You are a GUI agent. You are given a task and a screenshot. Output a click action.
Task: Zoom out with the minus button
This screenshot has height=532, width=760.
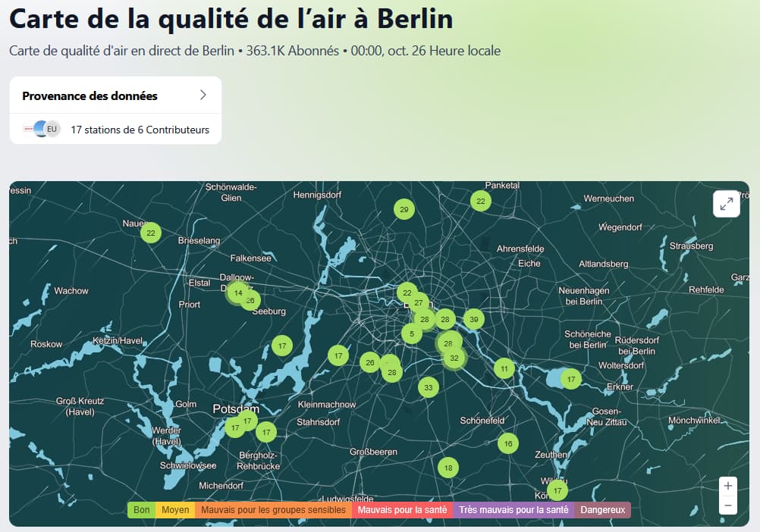pyautogui.click(x=727, y=505)
